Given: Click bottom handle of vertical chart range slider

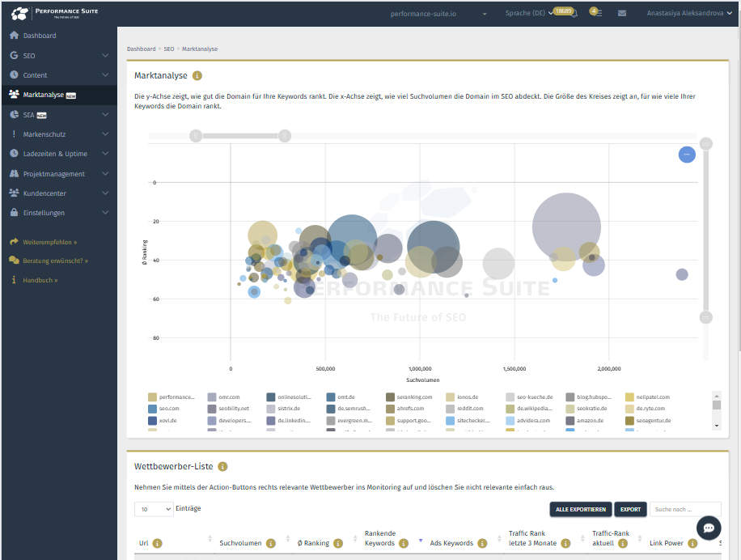Looking at the screenshot, I should point(705,317).
